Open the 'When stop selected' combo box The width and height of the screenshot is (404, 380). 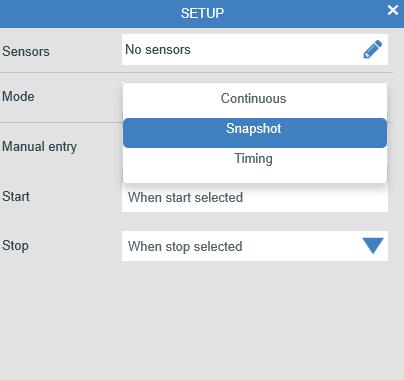[x=255, y=246]
